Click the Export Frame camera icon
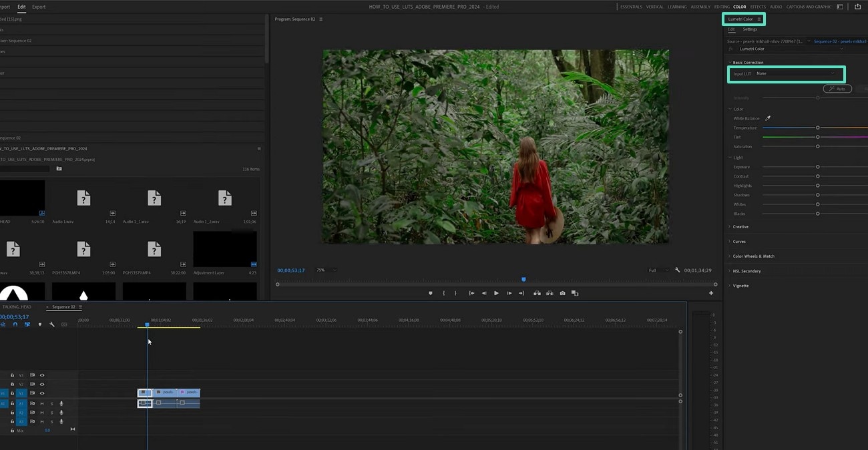The width and height of the screenshot is (868, 450). [562, 293]
